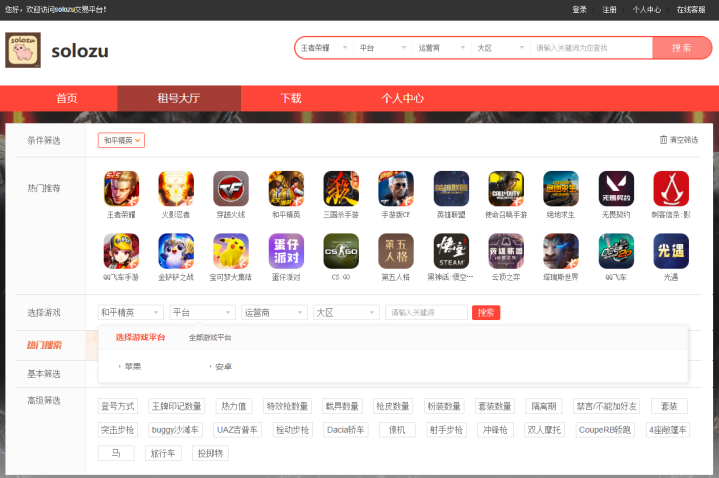This screenshot has height=478, width=719.
Task: Pick the 金铲铲之战 game icon
Action: tap(176, 251)
